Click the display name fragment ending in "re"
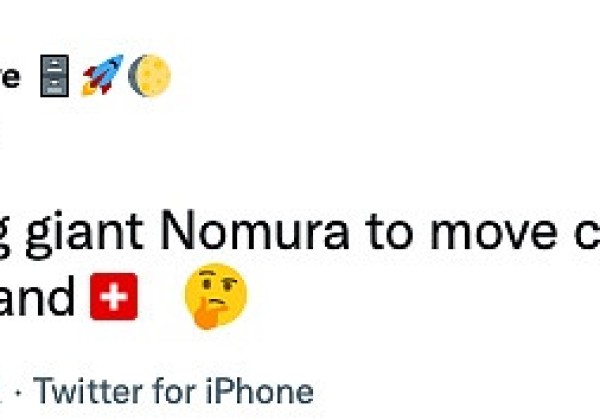The height and width of the screenshot is (420, 600). 10,77
